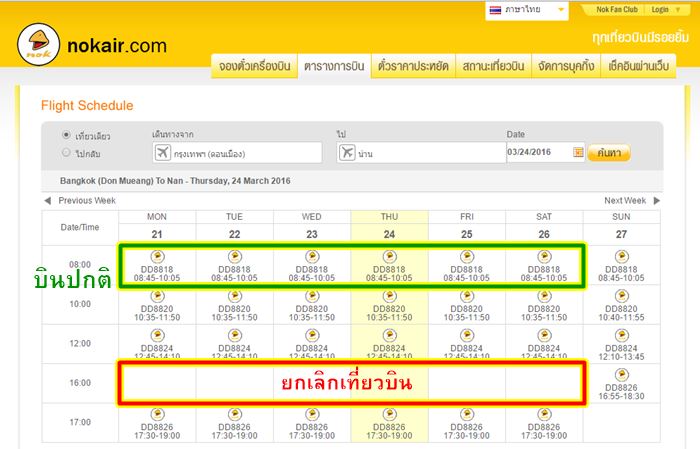Select the เที่ยวเดียว one-way radio button

pos(67,134)
